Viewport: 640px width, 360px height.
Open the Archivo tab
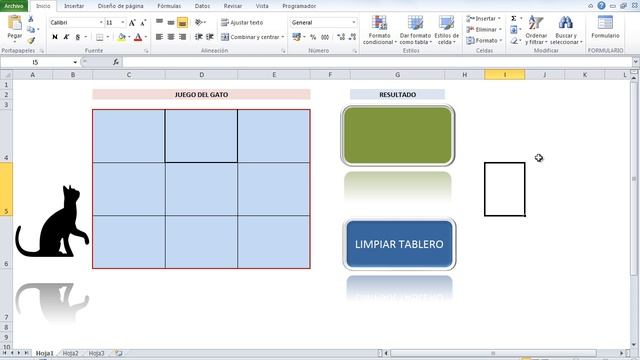13,6
